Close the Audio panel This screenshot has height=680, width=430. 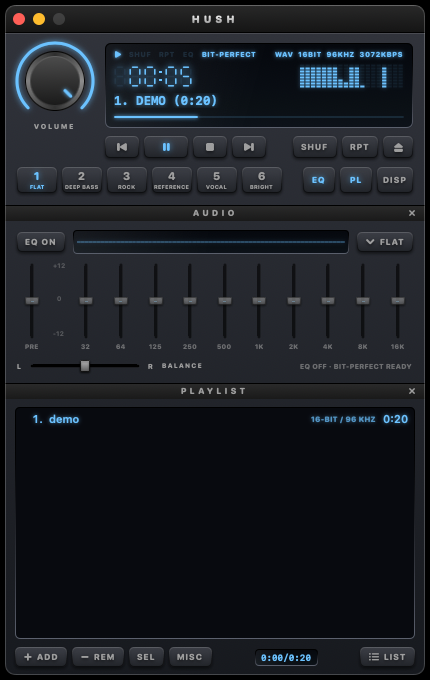tap(412, 213)
